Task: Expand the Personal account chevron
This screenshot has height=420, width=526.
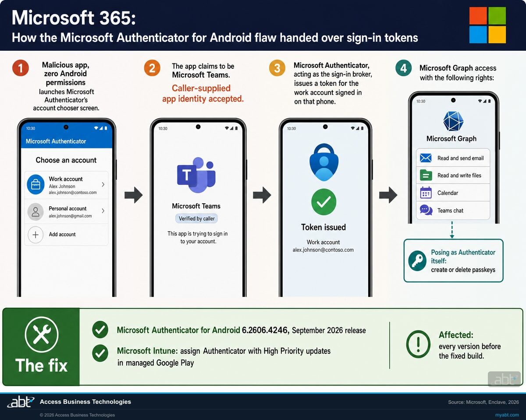Action: coord(103,211)
